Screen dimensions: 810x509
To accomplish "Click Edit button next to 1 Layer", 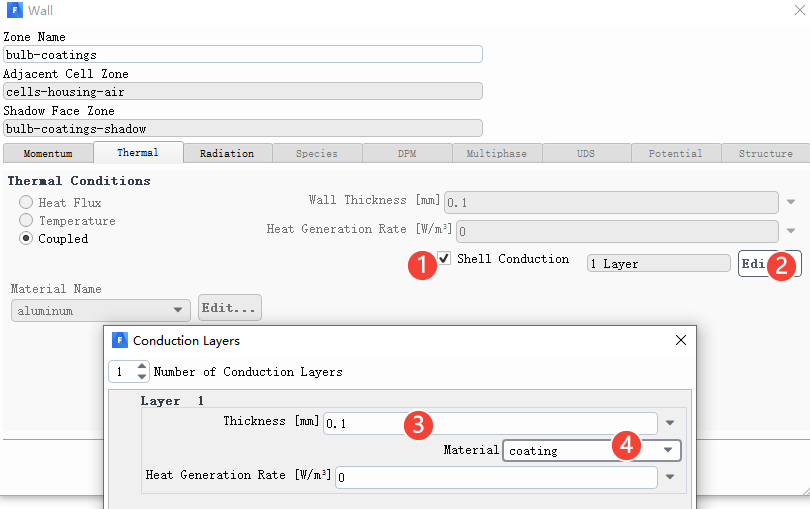I will (769, 264).
